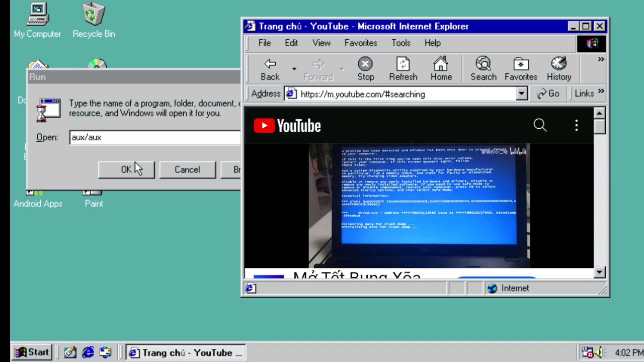Click OK in the Run dialog
This screenshot has height=362, width=644.
(x=126, y=170)
